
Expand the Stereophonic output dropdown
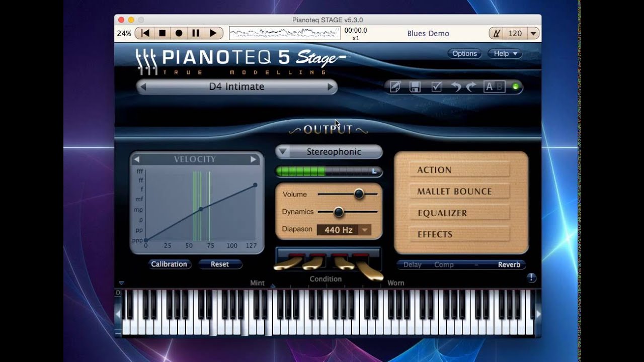[283, 152]
